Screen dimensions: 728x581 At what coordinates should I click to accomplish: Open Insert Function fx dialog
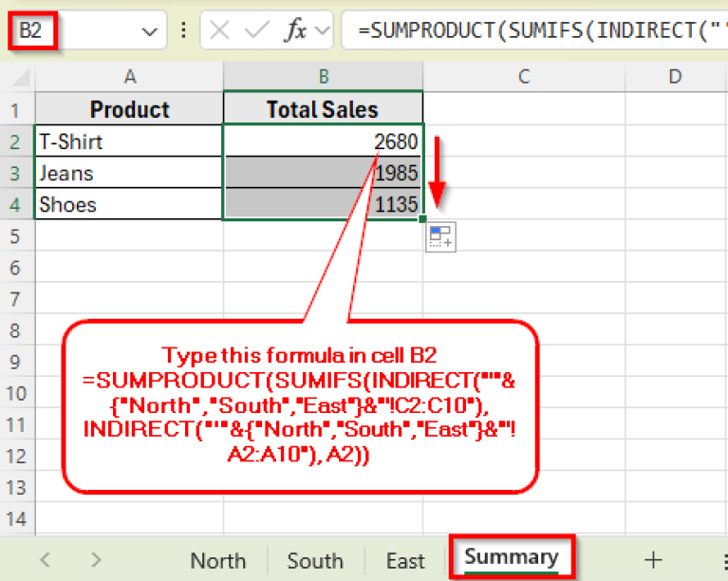pos(296,30)
